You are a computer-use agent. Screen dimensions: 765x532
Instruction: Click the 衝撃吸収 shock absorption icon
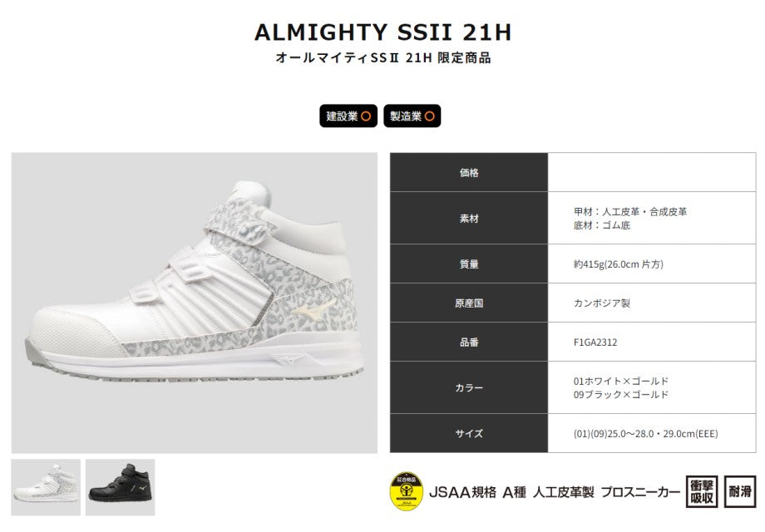[x=702, y=491]
